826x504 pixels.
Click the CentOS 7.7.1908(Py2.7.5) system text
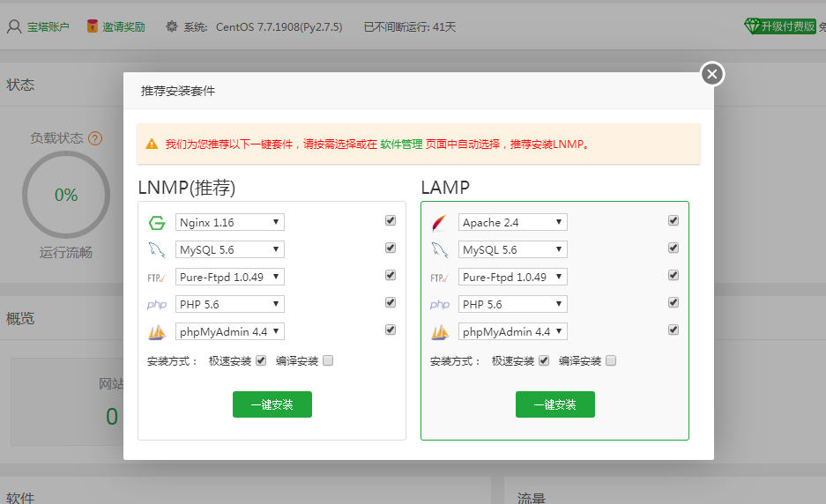pos(279,26)
